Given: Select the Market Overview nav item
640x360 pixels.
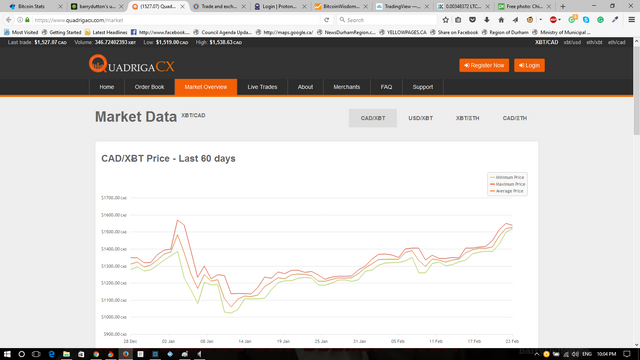Looking at the screenshot, I should pos(206,87).
